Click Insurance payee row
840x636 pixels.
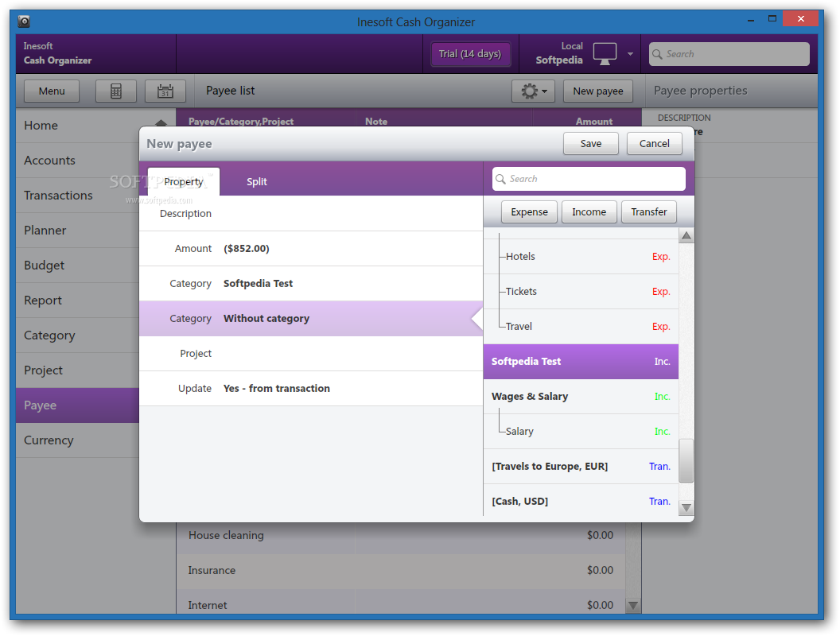pos(401,571)
